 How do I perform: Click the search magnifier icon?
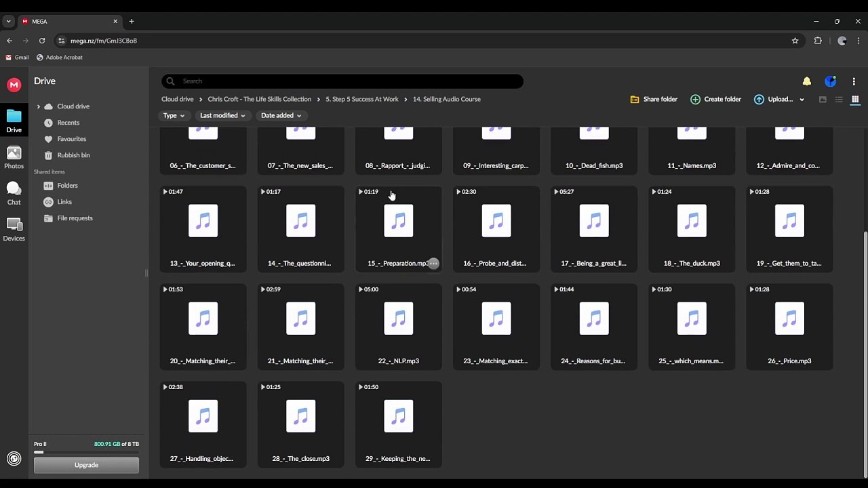coord(170,81)
